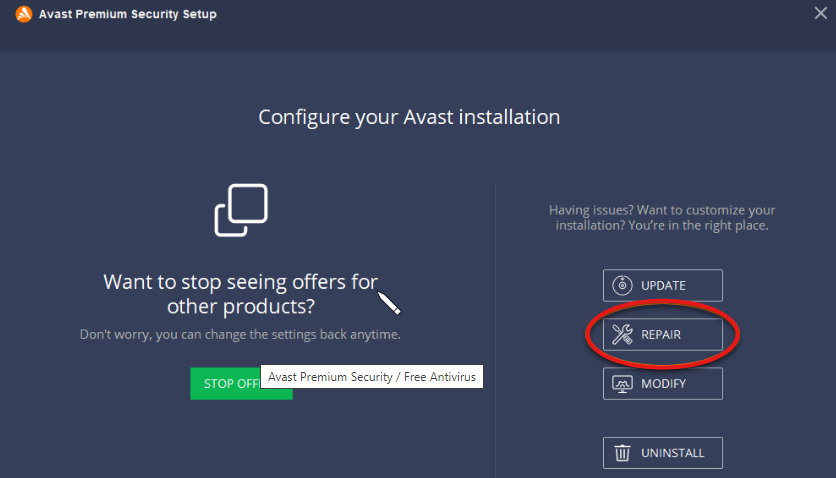Click the trash can Uninstall icon

622,453
